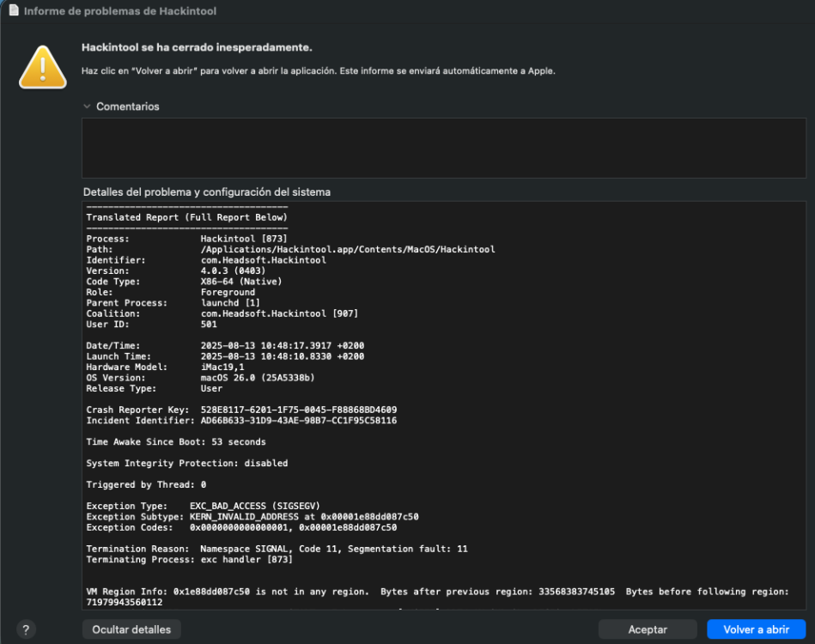815x644 pixels.
Task: Click the Process value 'Hackintool [873]'
Action: pyautogui.click(x=244, y=239)
